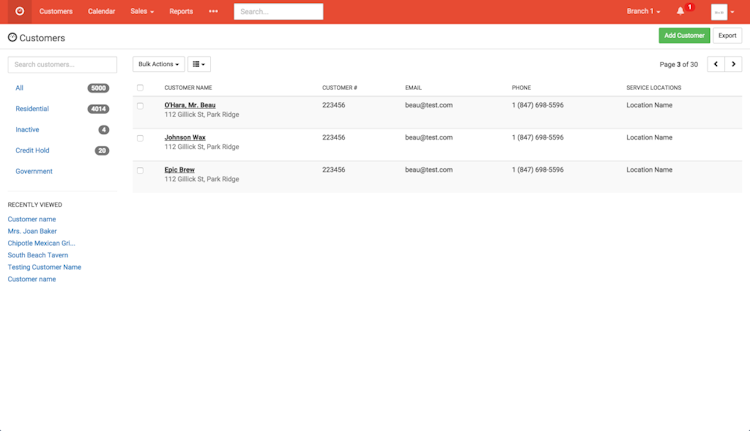Image resolution: width=750 pixels, height=431 pixels.
Task: Toggle the select-all checkbox in header
Action: [140, 88]
